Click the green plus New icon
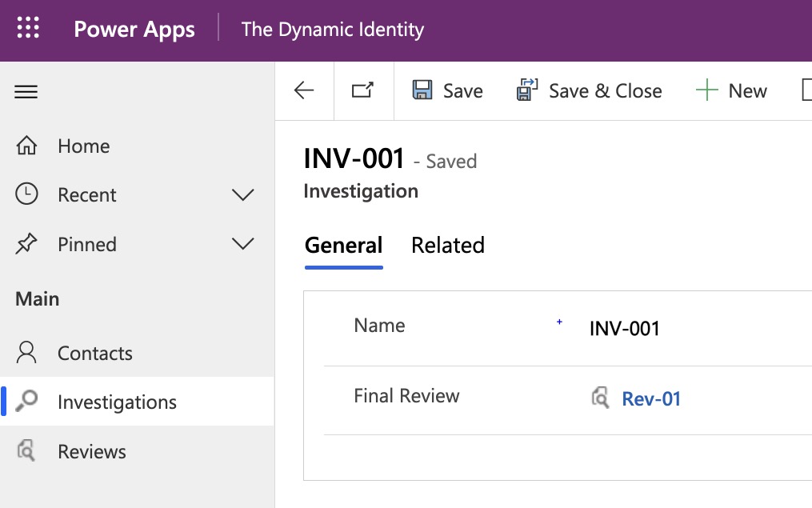 pos(707,90)
